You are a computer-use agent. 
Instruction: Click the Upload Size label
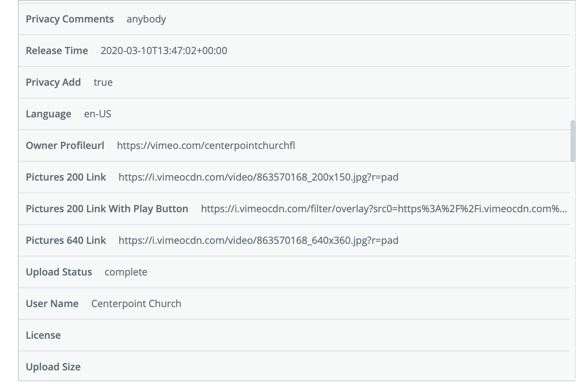(x=53, y=367)
